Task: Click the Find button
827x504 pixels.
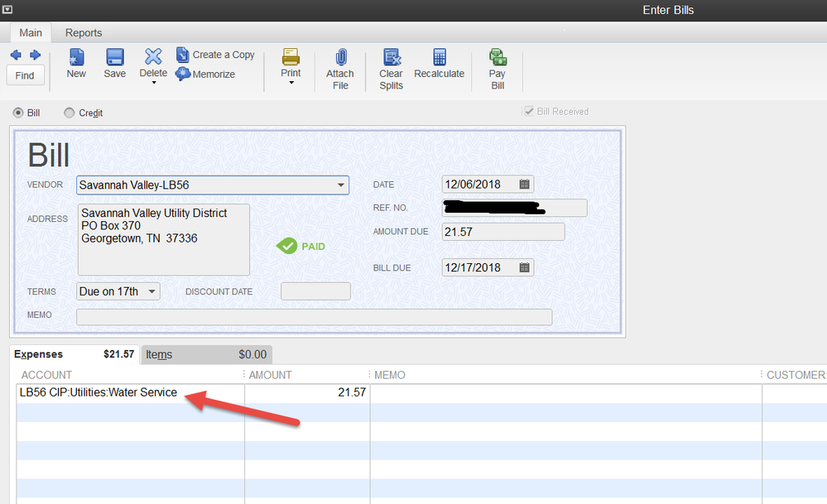Action: click(x=25, y=75)
